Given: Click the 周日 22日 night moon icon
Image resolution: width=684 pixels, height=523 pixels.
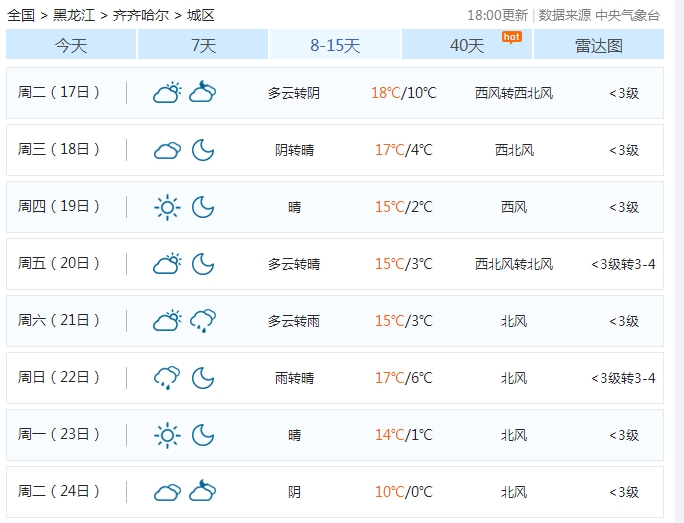Looking at the screenshot, I should coord(203,378).
